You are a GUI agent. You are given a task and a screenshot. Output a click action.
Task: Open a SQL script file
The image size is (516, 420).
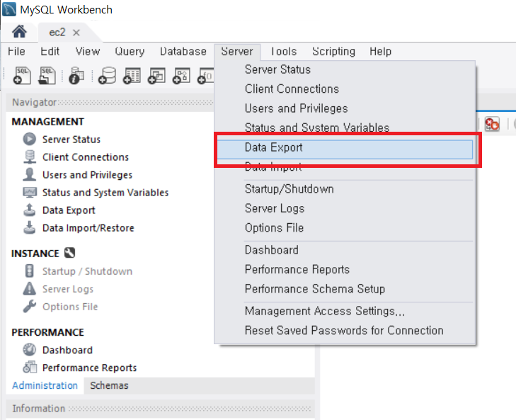point(47,76)
